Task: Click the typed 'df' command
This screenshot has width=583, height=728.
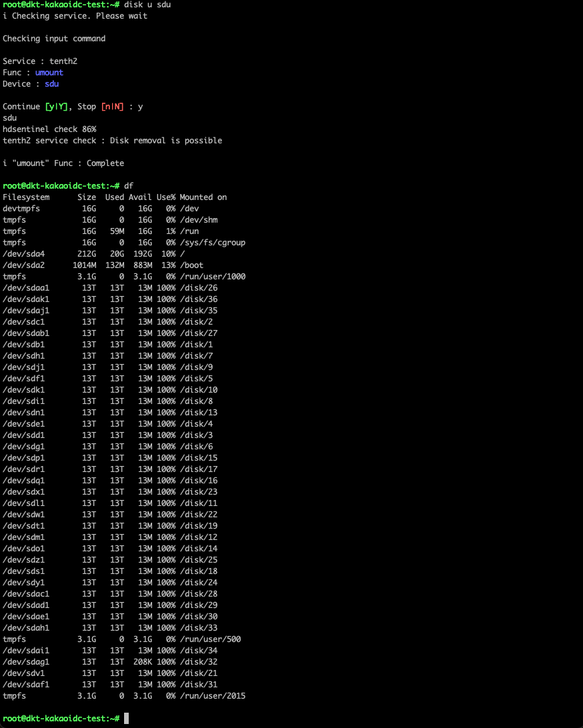Action: (x=129, y=186)
